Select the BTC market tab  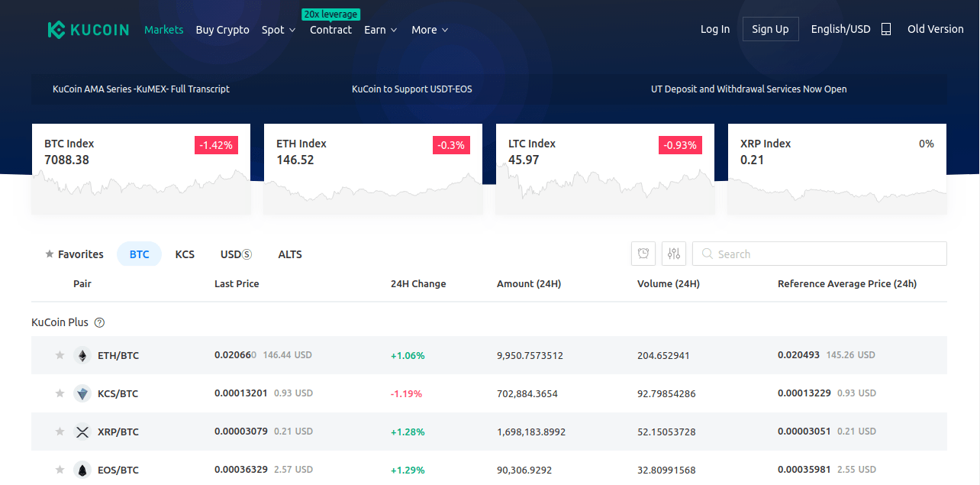[139, 254]
